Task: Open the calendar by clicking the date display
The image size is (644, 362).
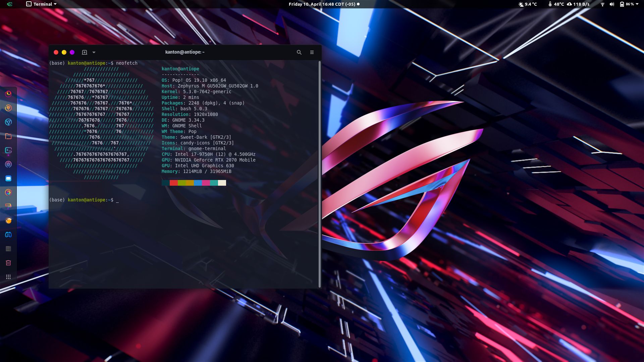Action: [x=322, y=4]
